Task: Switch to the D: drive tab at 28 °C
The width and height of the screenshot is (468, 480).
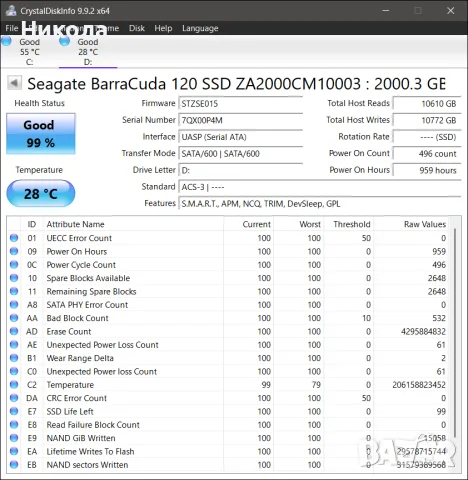Action: (88, 52)
